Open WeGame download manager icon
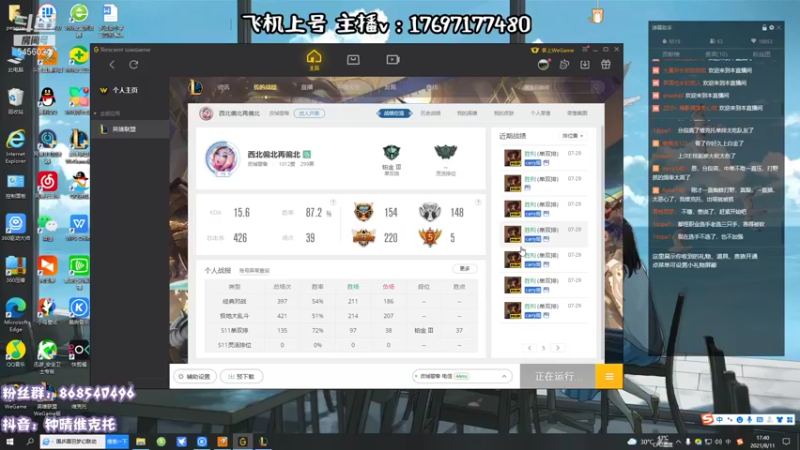Viewport: 800px width, 450px height. coord(585,64)
